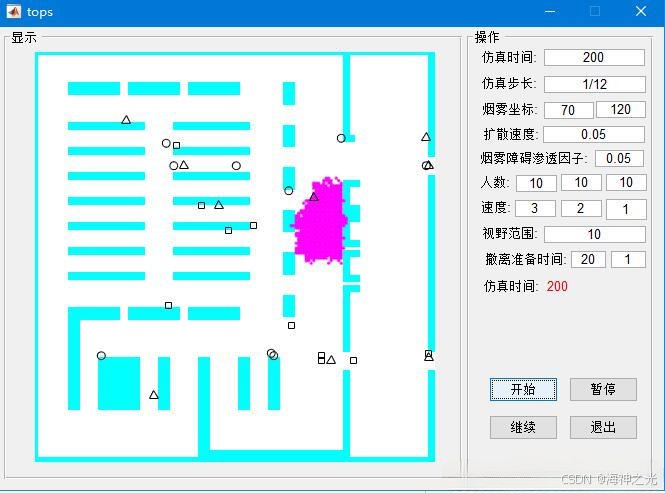Viewport: 665px width, 493px height.
Task: Click the 仿真步长 label
Action: pos(509,83)
